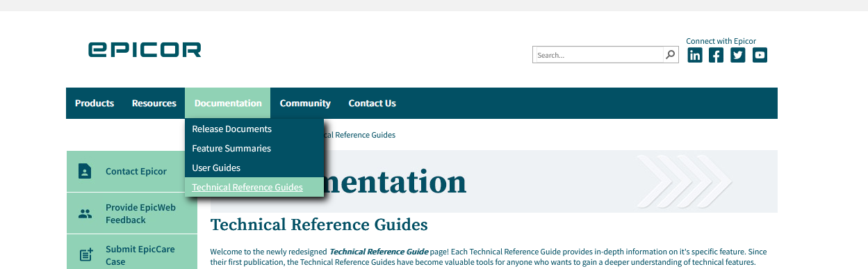This screenshot has height=269, width=868.
Task: Open Epicor's Twitter page icon
Action: (x=738, y=55)
